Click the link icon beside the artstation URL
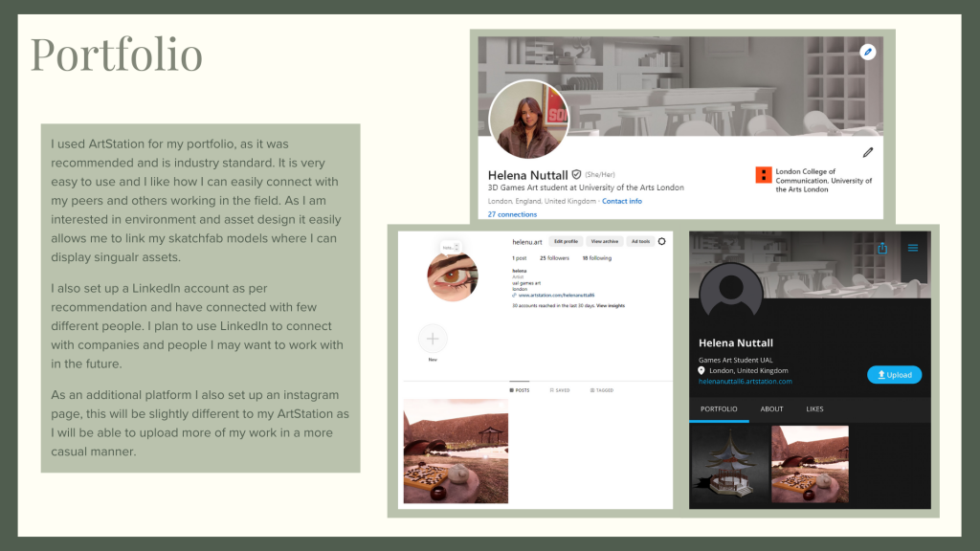The height and width of the screenshot is (551, 980). (514, 296)
